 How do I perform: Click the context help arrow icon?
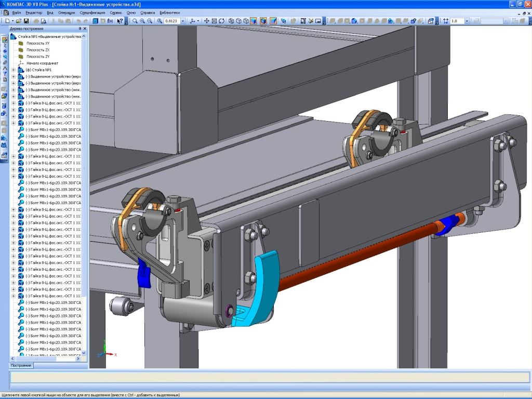pos(120,21)
